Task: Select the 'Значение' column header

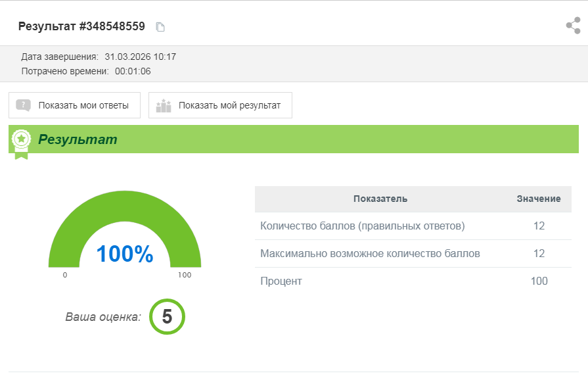Action: tap(538, 199)
